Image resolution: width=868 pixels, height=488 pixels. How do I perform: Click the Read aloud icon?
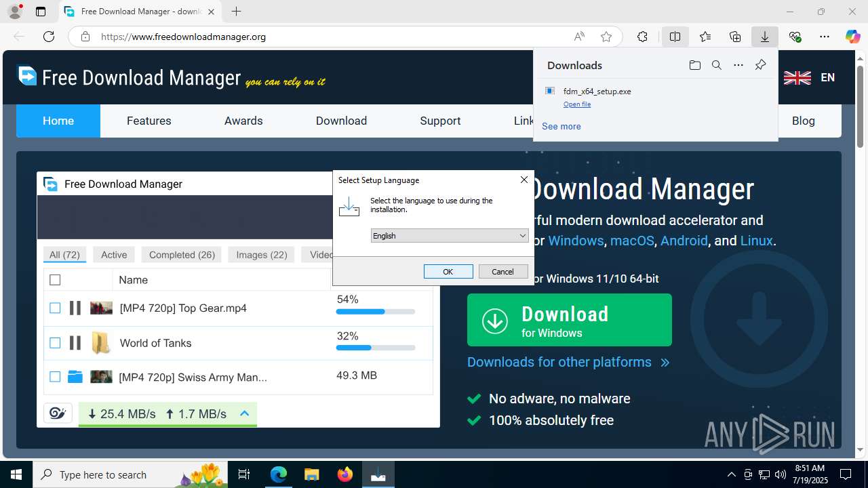(x=579, y=37)
